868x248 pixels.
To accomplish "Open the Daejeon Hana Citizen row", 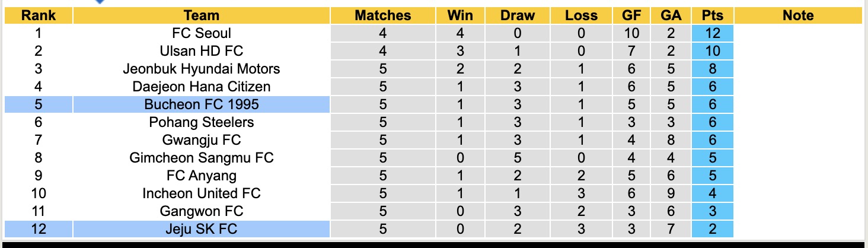I will pyautogui.click(x=202, y=87).
